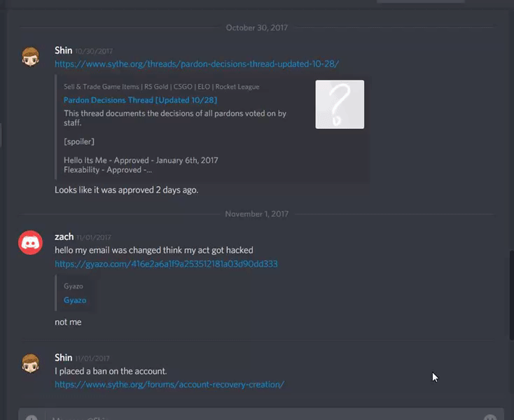This screenshot has height=420, width=514.
Task: Open the sythe.org account-recovery-creation link
Action: coord(169,384)
